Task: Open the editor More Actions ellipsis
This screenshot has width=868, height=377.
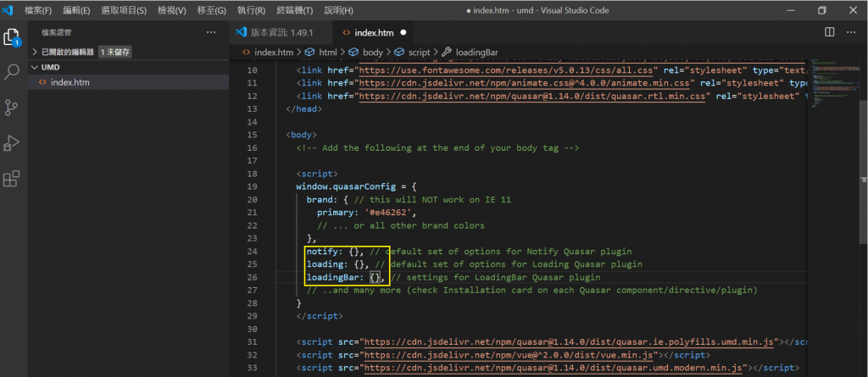Action: (851, 32)
